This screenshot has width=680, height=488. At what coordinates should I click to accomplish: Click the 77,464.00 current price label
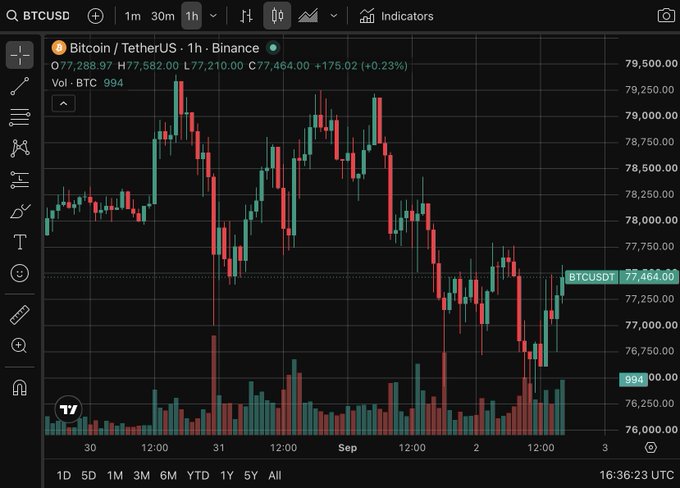pyautogui.click(x=649, y=277)
